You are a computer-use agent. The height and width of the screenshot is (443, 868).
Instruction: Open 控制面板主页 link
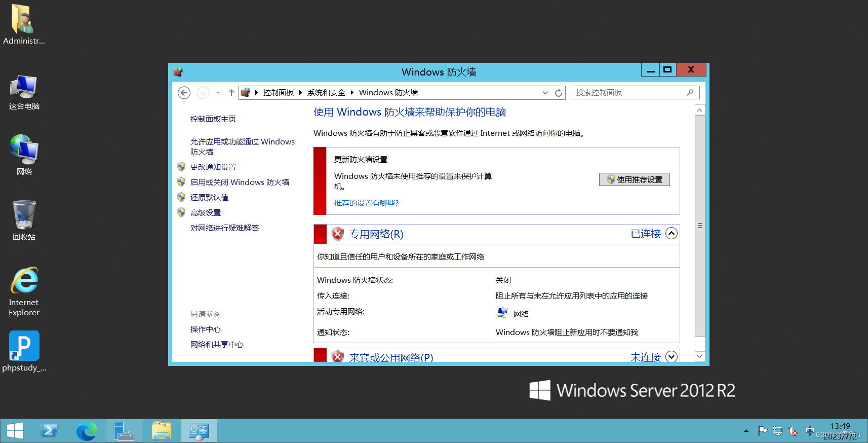tap(213, 119)
